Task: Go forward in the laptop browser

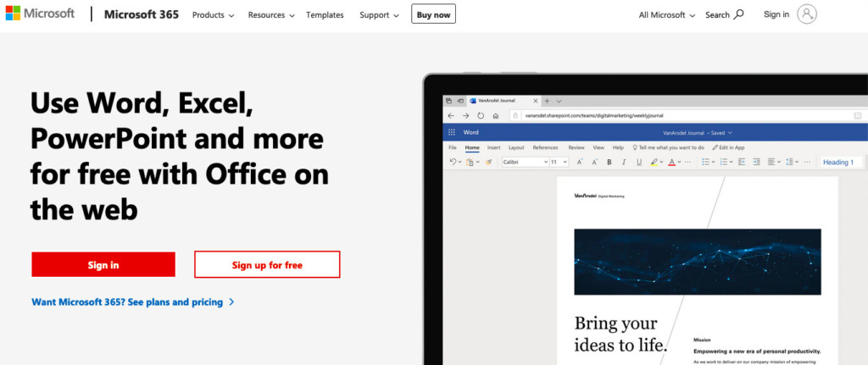Action: pyautogui.click(x=466, y=115)
